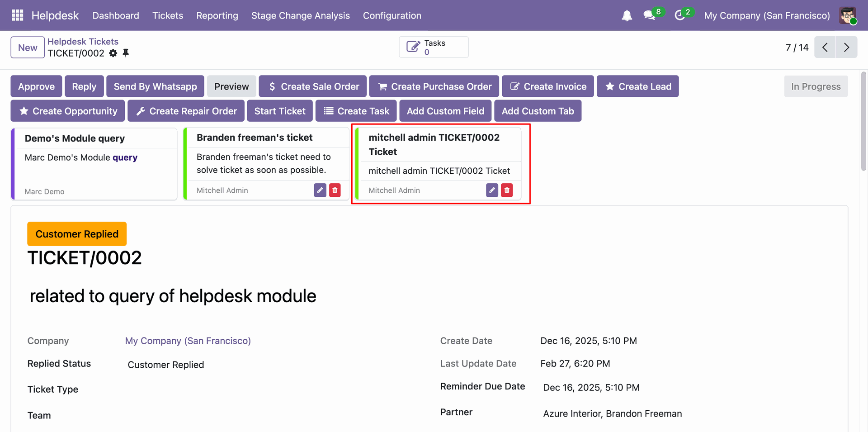Open the user avatar menu
The width and height of the screenshot is (868, 432).
[x=848, y=15]
